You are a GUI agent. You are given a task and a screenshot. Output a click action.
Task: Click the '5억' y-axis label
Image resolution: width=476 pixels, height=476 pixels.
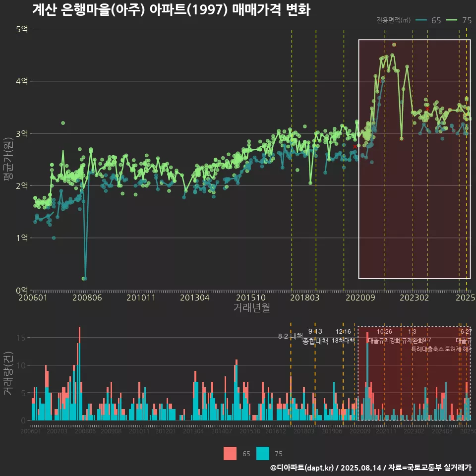coord(22,29)
